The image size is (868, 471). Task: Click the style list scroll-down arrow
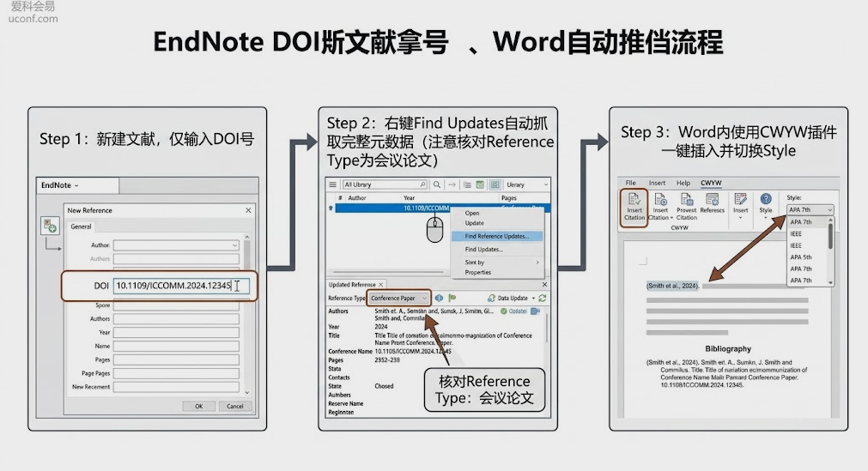click(x=830, y=282)
